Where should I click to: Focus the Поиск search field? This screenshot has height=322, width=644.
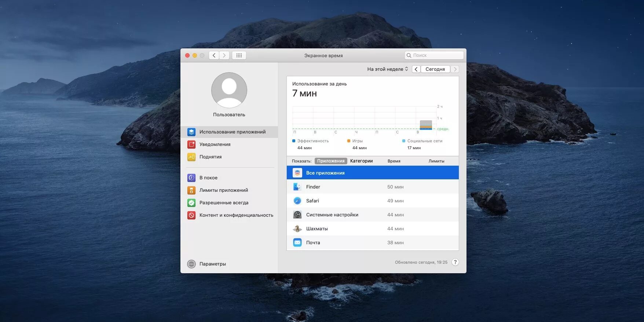tap(434, 55)
